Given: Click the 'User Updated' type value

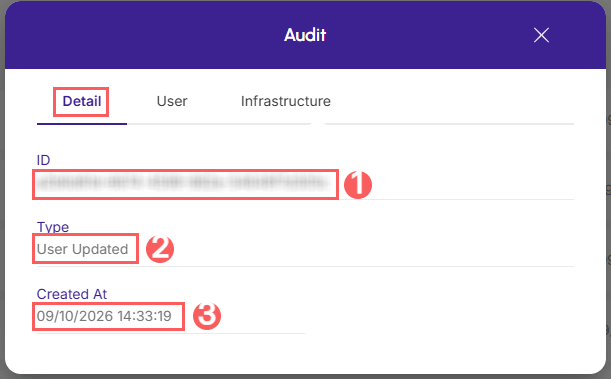Looking at the screenshot, I should click(x=83, y=249).
